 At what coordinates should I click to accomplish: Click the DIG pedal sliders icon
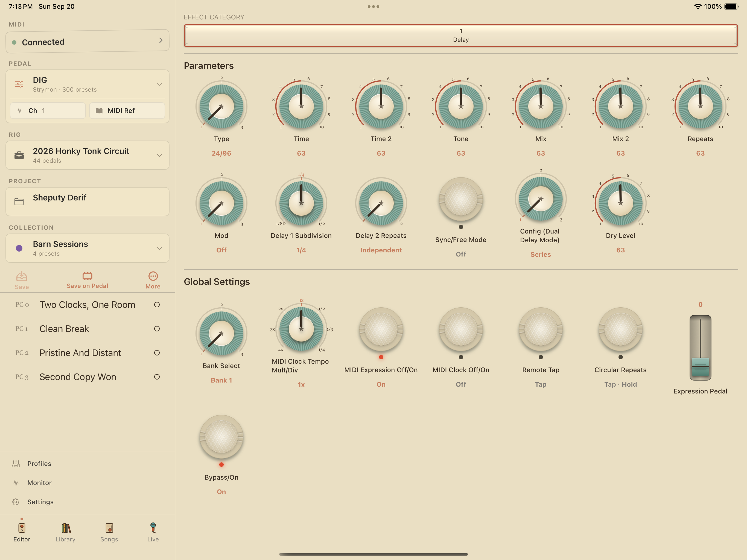[19, 84]
